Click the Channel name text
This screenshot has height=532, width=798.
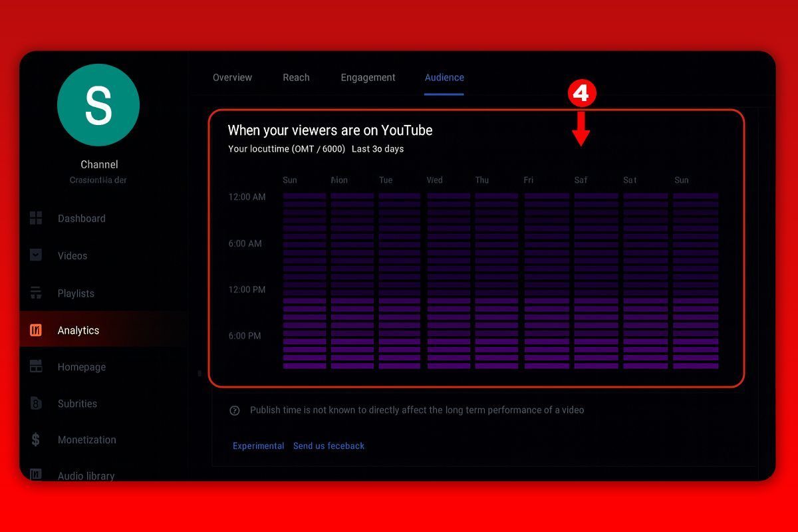(x=99, y=164)
